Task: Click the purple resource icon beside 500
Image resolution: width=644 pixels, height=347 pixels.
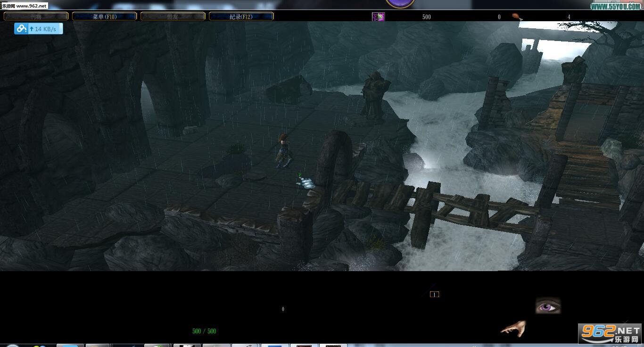Action: [378, 17]
